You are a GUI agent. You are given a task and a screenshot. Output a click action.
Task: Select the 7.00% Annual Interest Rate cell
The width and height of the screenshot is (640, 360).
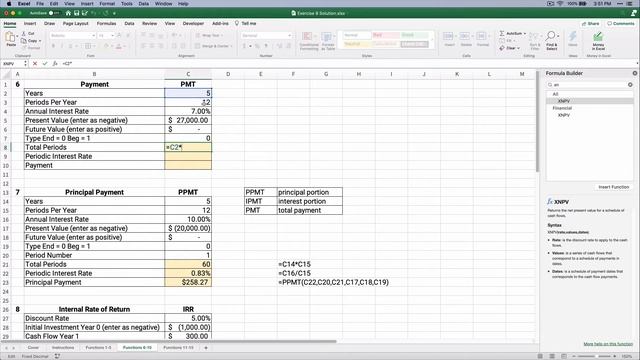(188, 111)
